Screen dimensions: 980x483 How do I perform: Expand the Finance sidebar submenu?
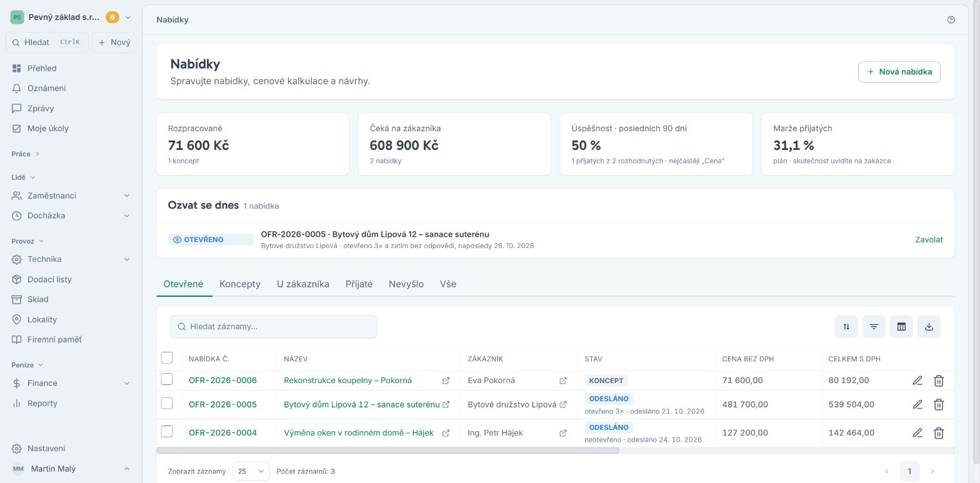[x=127, y=383]
